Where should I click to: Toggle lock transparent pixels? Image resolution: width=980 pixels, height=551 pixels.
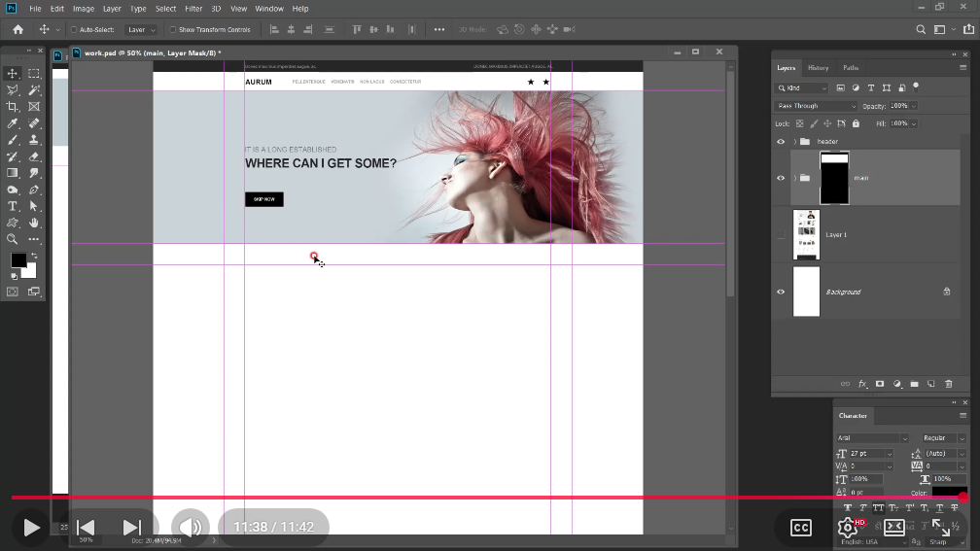tap(799, 123)
